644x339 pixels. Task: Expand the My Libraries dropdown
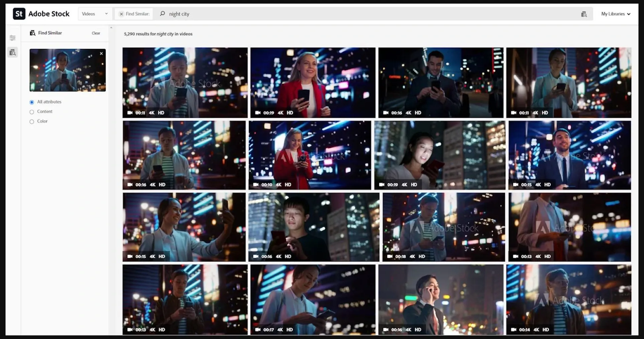(616, 14)
